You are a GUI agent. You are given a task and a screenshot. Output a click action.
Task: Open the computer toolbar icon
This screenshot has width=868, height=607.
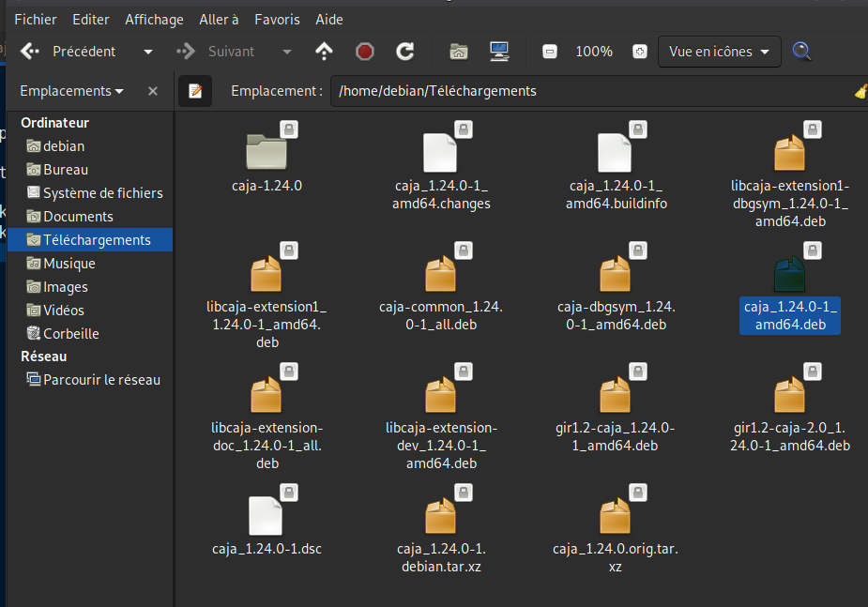click(499, 52)
